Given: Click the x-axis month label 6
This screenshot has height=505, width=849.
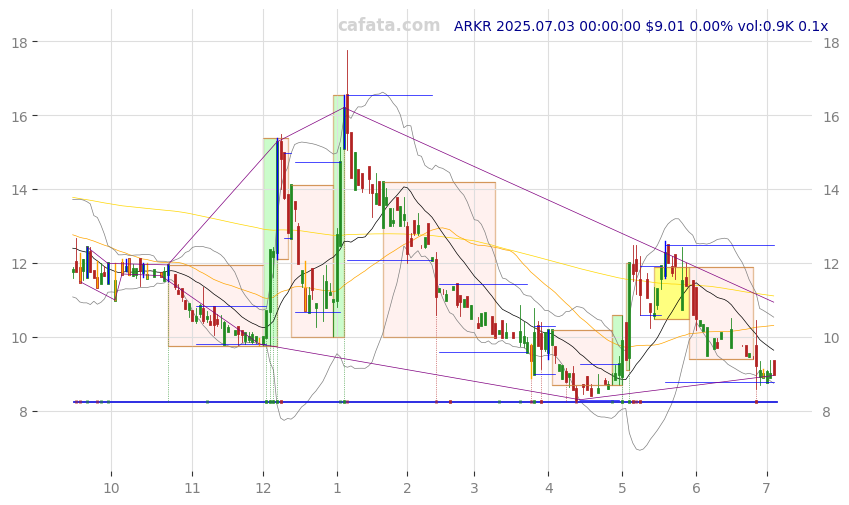Looking at the screenshot, I should click(696, 488).
